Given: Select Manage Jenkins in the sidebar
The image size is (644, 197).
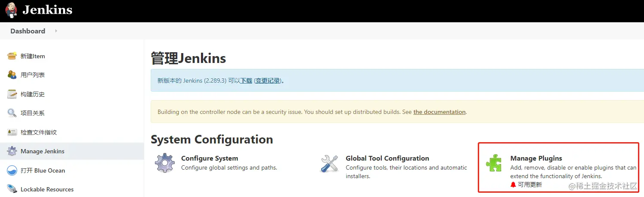Looking at the screenshot, I should point(43,151).
